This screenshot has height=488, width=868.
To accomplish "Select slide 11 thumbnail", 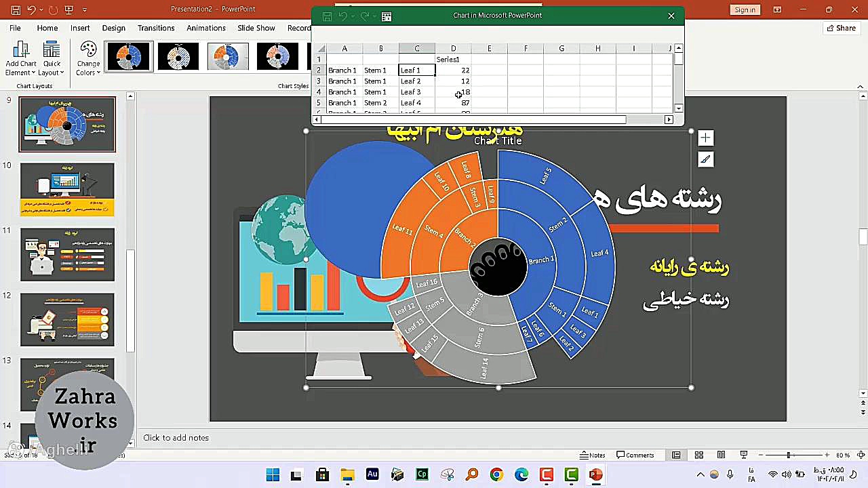I will pyautogui.click(x=67, y=255).
